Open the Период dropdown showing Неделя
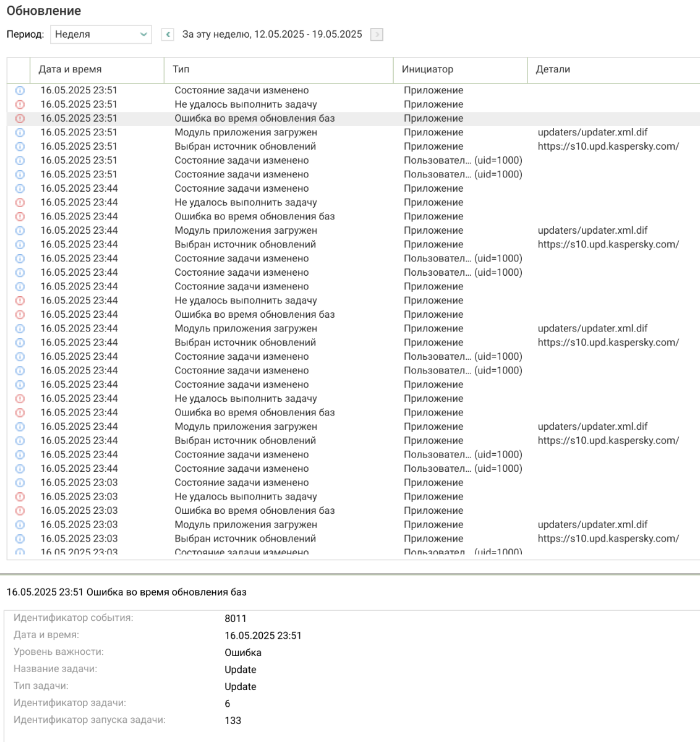The image size is (700, 742). click(101, 35)
